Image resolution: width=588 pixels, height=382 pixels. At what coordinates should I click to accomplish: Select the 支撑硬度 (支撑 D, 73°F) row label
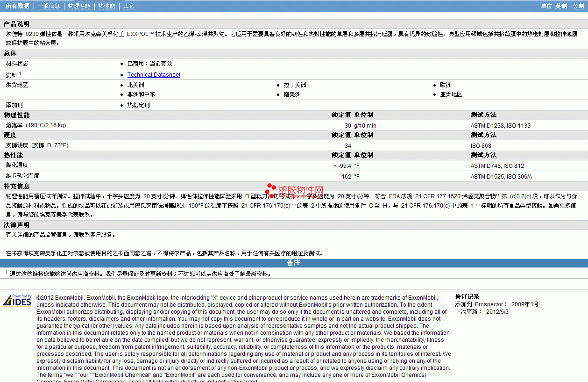coord(37,145)
